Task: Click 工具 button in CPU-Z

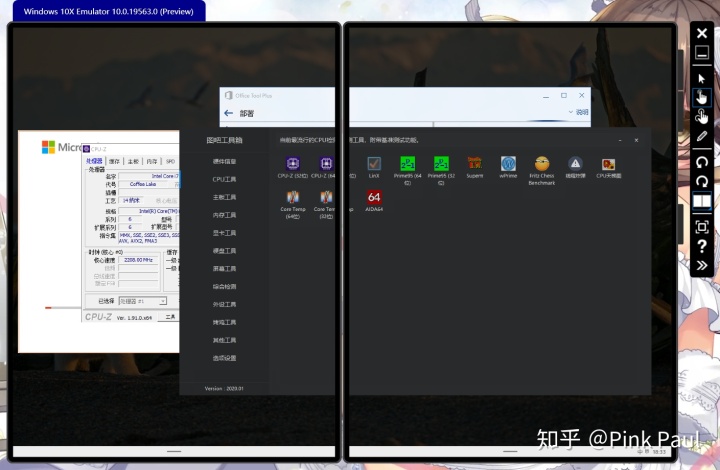Action: click(169, 317)
